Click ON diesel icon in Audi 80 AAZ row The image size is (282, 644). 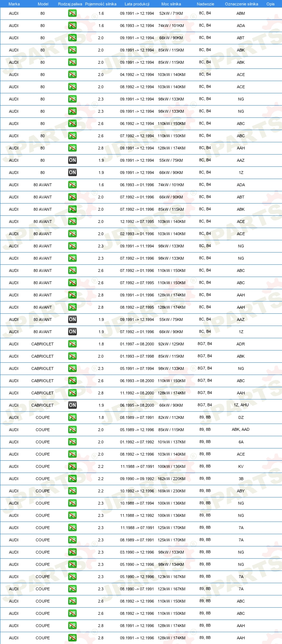click(x=72, y=160)
